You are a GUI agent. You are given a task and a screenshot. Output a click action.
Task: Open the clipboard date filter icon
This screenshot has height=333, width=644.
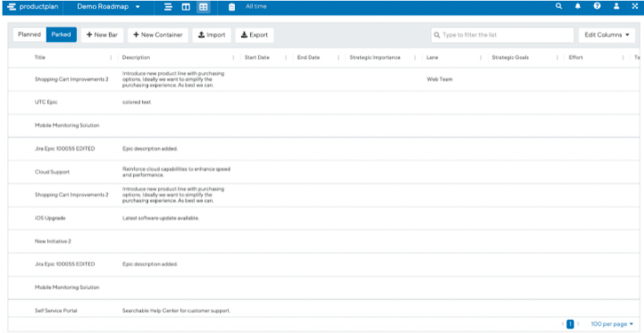pyautogui.click(x=231, y=7)
